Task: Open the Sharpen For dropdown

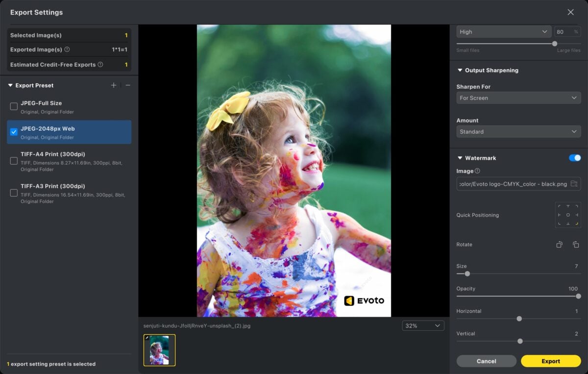Action: click(x=518, y=98)
